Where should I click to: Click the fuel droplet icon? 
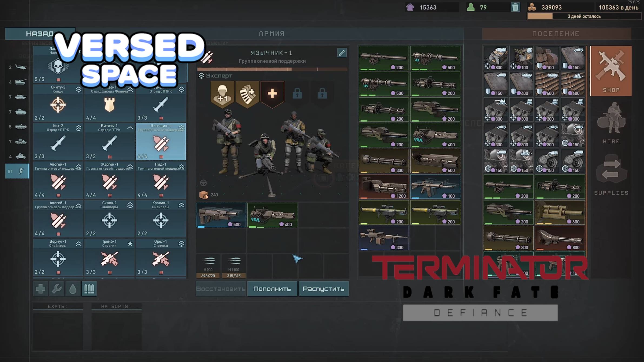pos(73,289)
